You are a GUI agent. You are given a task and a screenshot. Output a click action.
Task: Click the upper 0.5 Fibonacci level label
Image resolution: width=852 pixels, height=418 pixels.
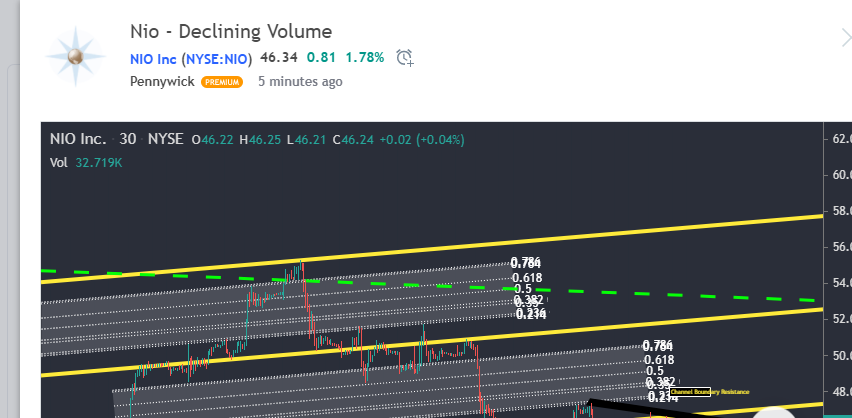tap(523, 289)
